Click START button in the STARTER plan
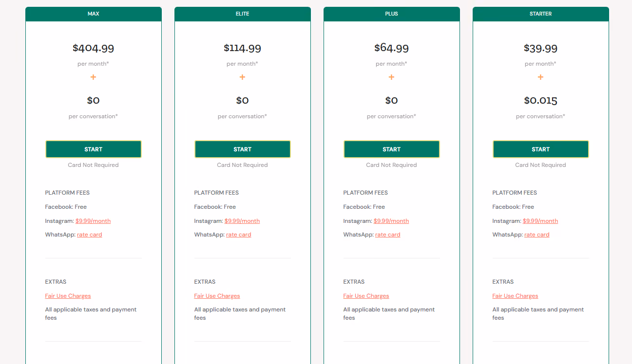This screenshot has height=364, width=632. [x=540, y=149]
